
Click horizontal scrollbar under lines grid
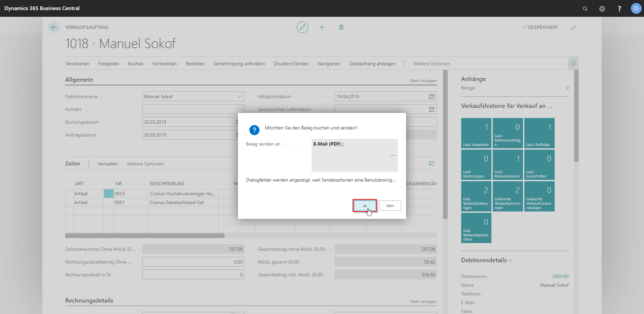[145, 236]
